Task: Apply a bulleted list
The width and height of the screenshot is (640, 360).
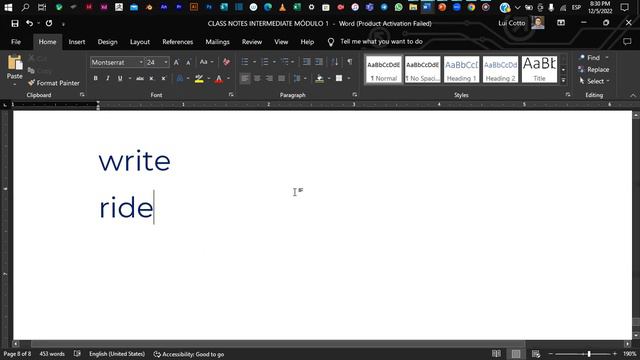Action: coord(245,62)
